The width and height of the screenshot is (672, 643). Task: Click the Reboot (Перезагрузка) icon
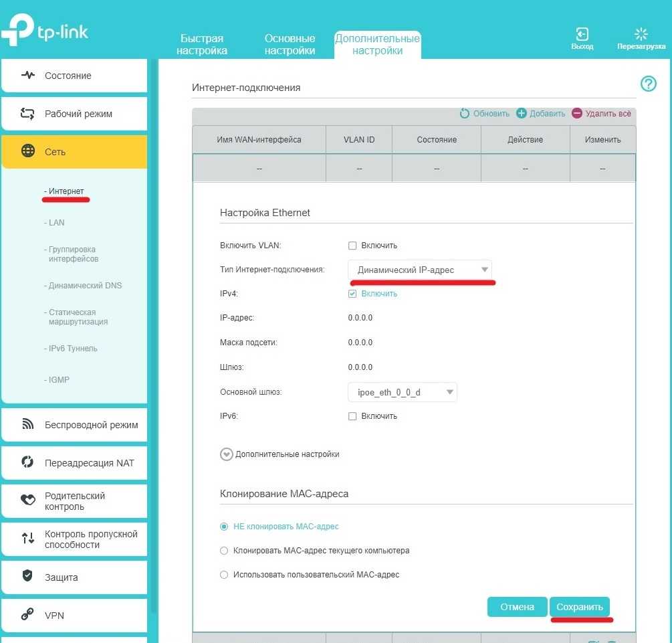(641, 35)
